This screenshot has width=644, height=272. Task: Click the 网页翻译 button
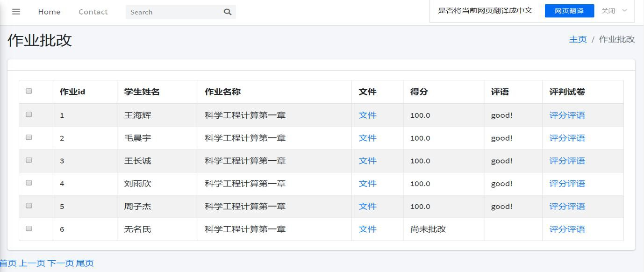[x=569, y=11]
